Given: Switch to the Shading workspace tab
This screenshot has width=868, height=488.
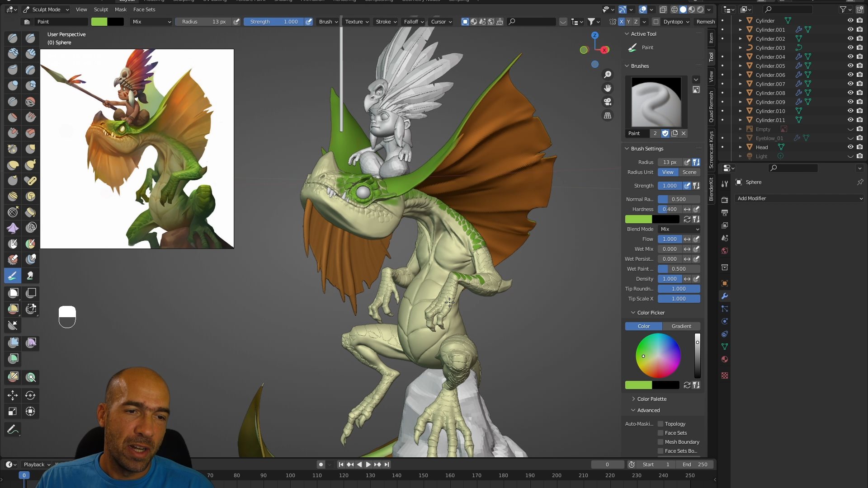Looking at the screenshot, I should click(283, 1).
